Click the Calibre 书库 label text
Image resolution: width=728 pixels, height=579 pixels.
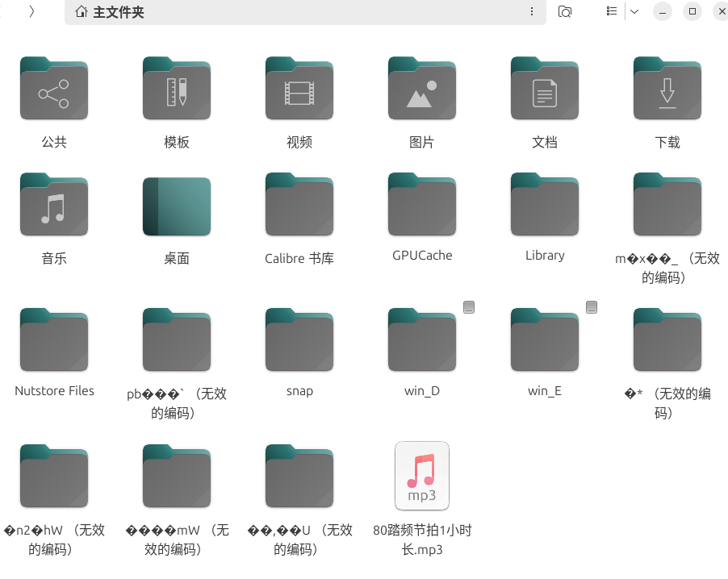click(299, 258)
